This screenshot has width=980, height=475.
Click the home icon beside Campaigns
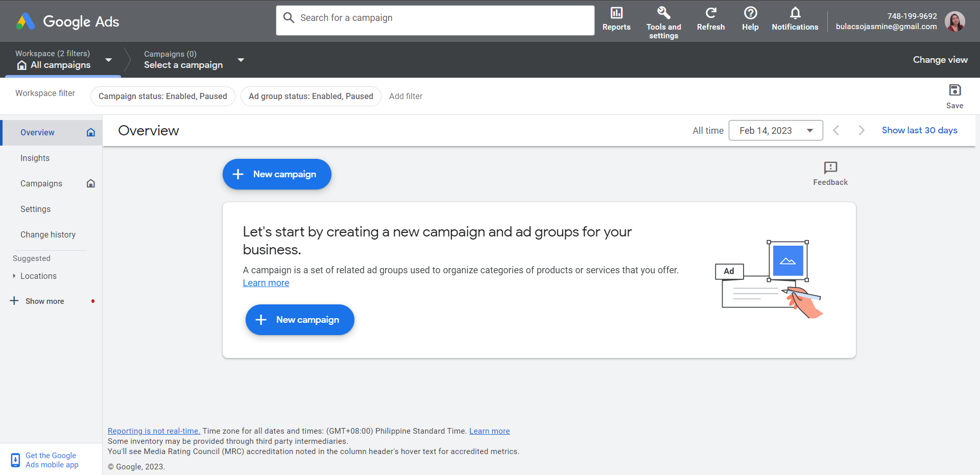[x=91, y=183]
